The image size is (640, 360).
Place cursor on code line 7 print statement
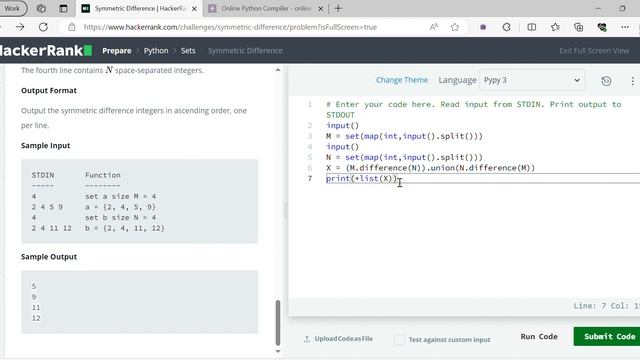pyautogui.click(x=361, y=179)
